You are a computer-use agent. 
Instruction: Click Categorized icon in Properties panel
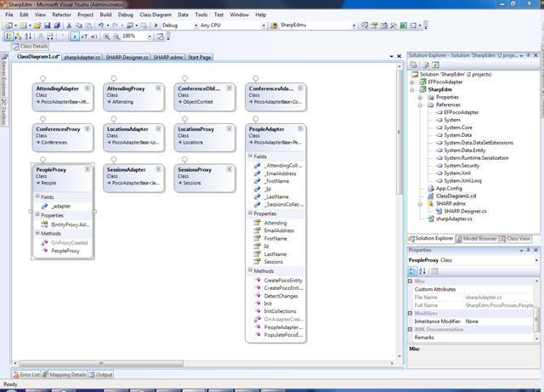click(413, 271)
